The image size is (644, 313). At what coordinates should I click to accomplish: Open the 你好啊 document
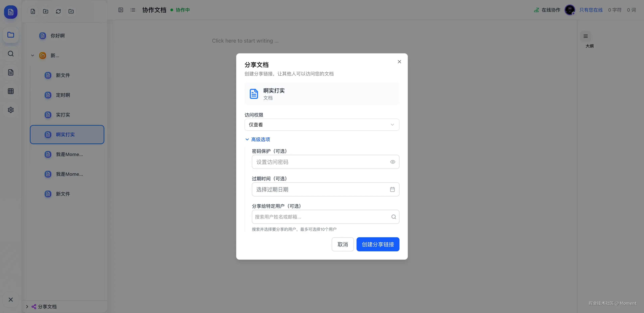tap(58, 36)
